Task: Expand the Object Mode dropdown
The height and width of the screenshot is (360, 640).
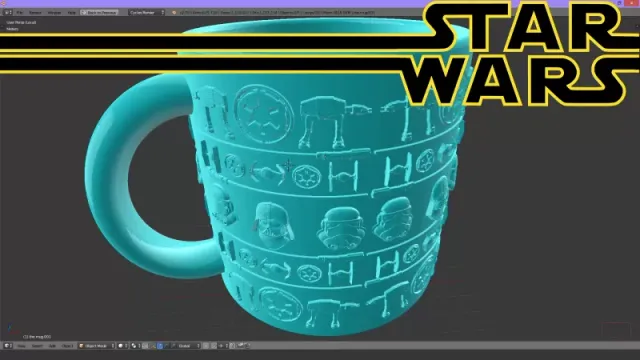Action: [x=97, y=346]
